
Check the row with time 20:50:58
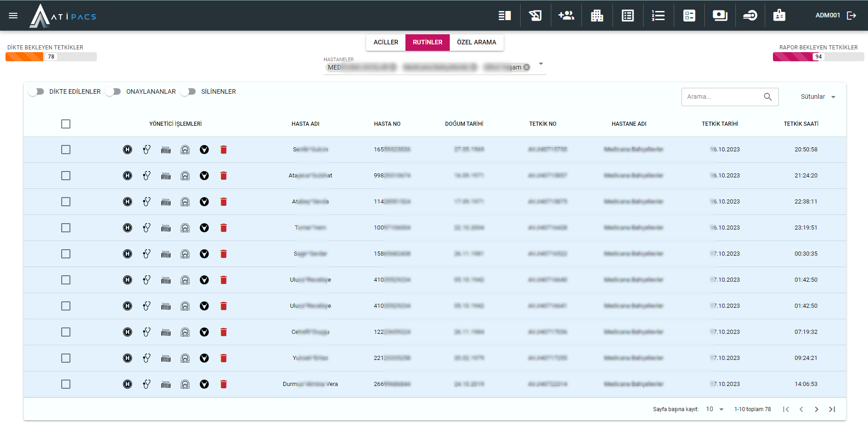pyautogui.click(x=66, y=150)
